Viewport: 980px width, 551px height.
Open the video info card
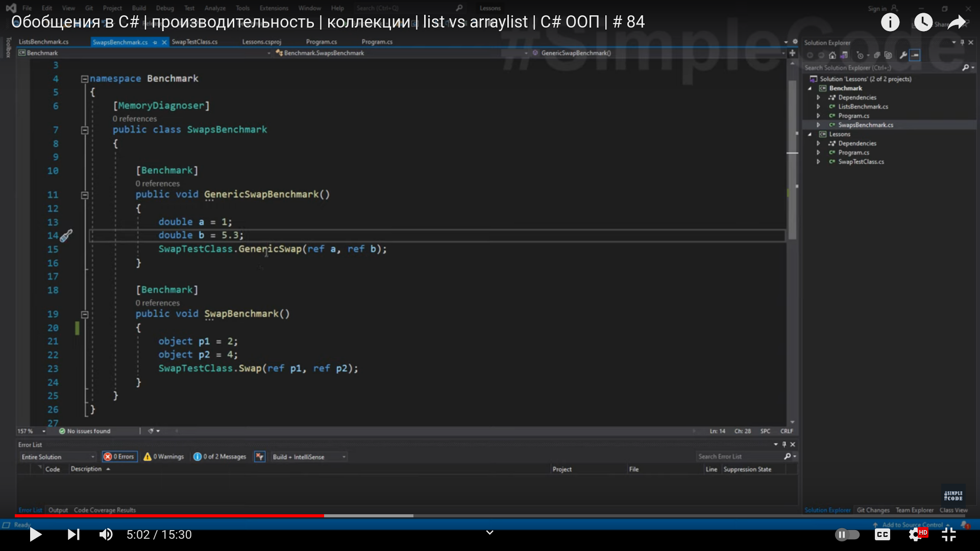[890, 22]
